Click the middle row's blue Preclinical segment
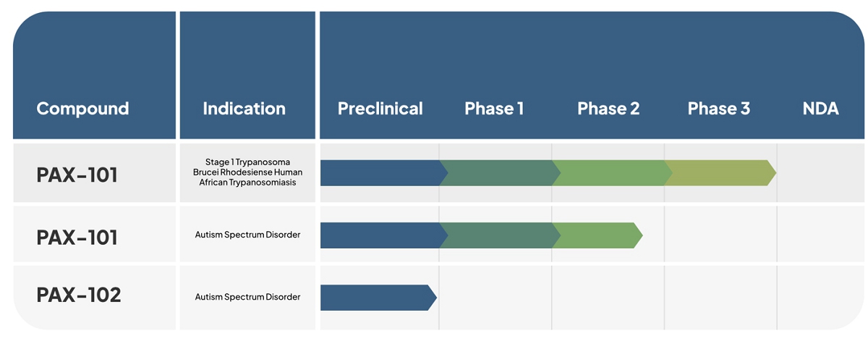The image size is (868, 344). pos(380,235)
